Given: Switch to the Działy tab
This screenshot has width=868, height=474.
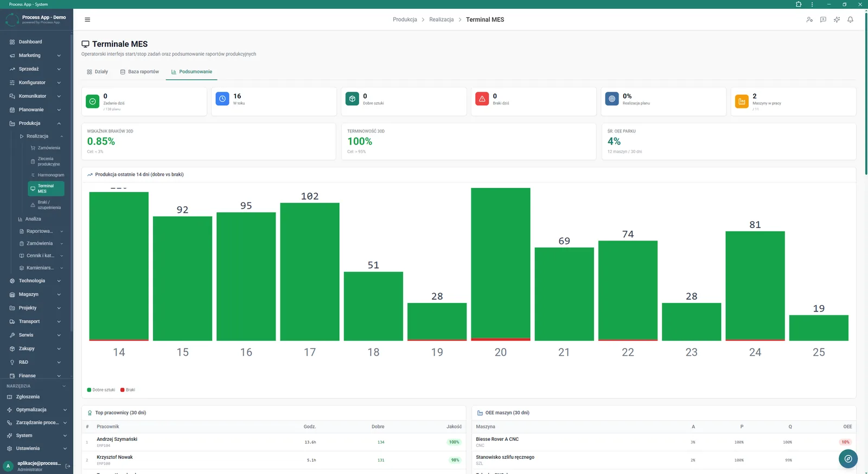Looking at the screenshot, I should point(98,72).
